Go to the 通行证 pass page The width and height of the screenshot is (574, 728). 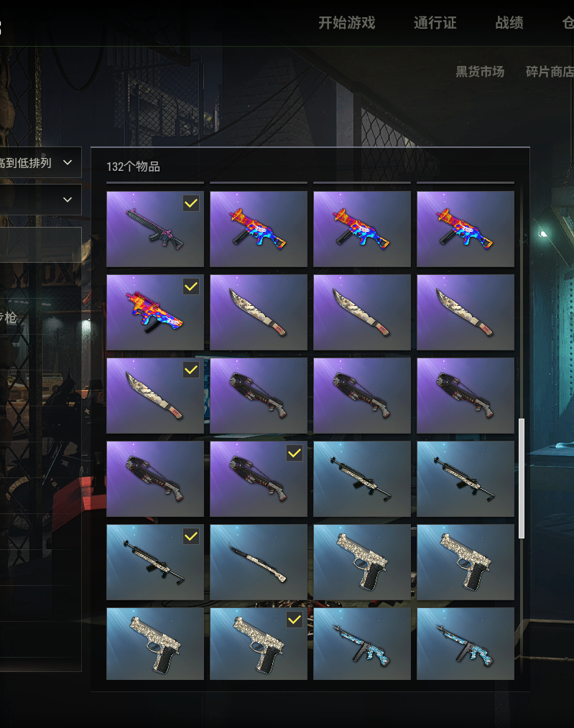pyautogui.click(x=435, y=22)
